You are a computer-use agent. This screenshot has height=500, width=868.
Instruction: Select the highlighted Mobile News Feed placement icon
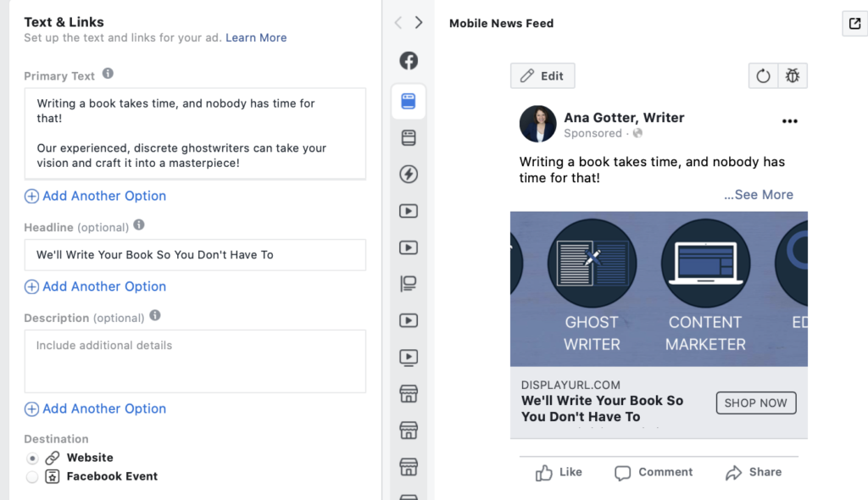[x=409, y=101]
